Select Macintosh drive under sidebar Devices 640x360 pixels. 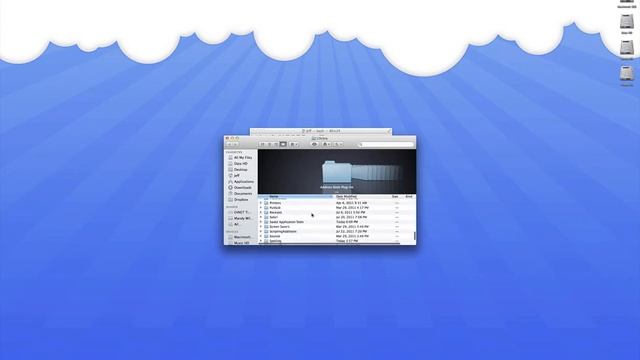point(240,237)
